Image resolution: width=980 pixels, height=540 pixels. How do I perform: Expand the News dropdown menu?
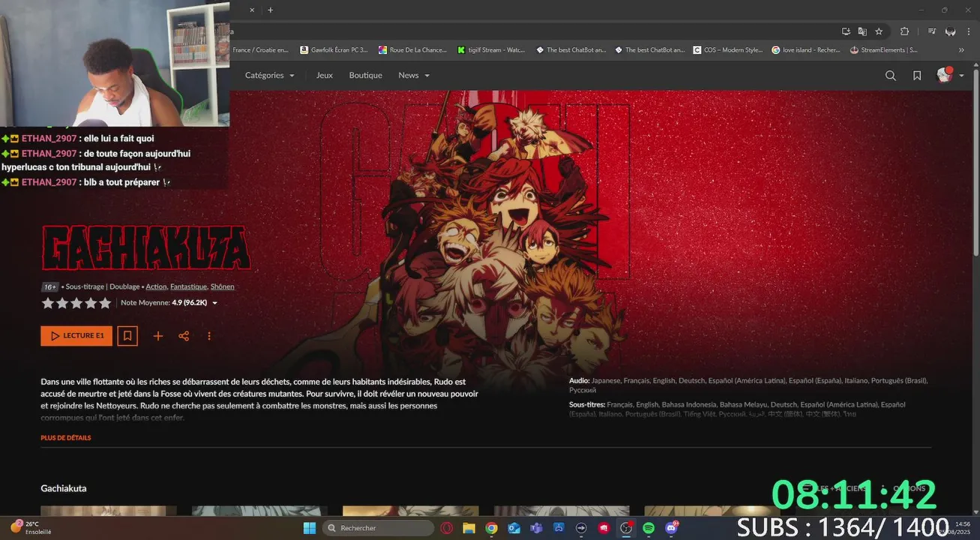[414, 75]
